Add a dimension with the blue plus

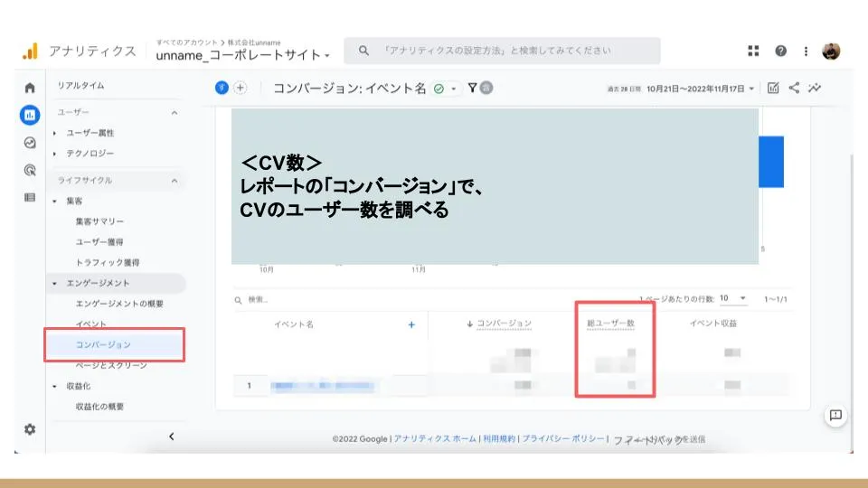[411, 324]
